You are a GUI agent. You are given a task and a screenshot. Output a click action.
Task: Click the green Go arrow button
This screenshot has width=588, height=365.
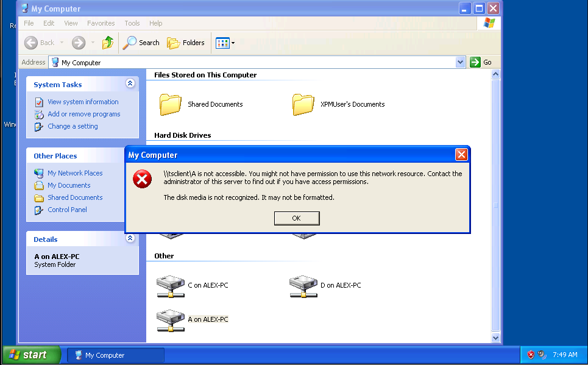pyautogui.click(x=475, y=62)
